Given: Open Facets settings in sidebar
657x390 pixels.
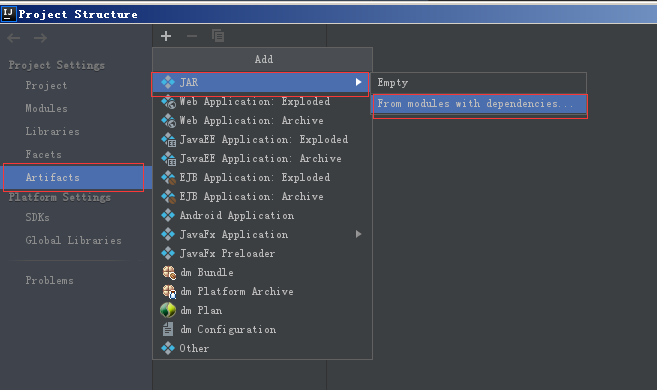Looking at the screenshot, I should pos(43,155).
